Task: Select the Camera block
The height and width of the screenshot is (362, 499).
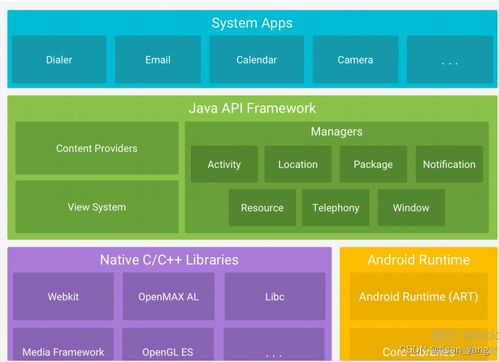Action: 355,59
